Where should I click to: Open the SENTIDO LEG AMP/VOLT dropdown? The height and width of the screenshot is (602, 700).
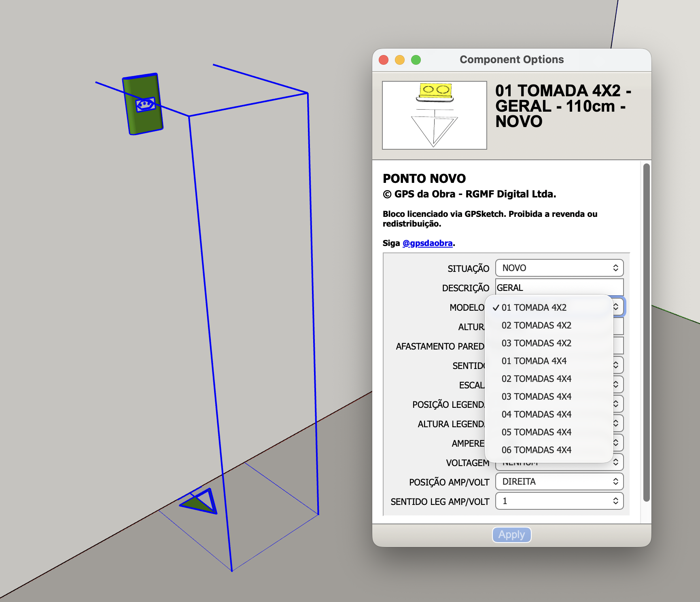tap(559, 501)
